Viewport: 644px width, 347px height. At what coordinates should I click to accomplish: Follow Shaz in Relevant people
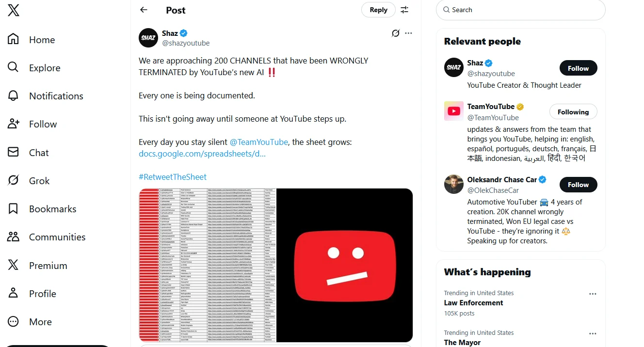[x=578, y=68]
